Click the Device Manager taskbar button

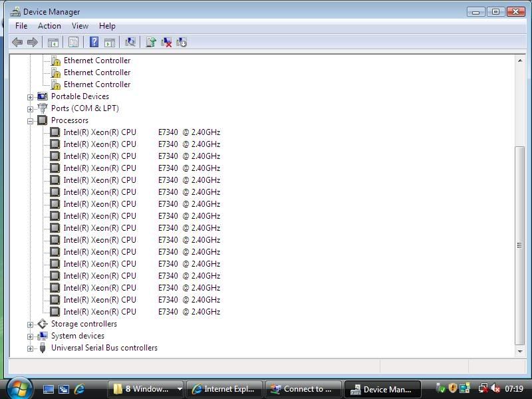(x=382, y=389)
